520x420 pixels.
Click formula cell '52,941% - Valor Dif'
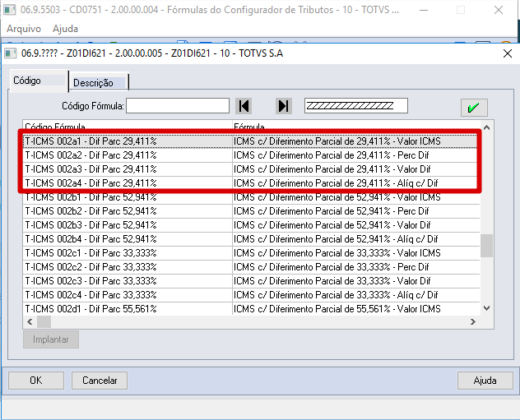click(355, 225)
